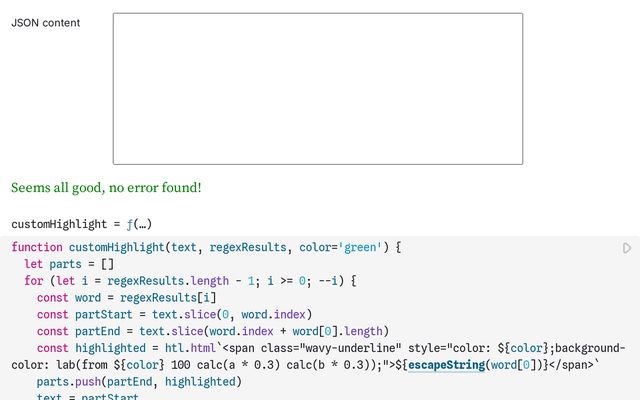Click the 'Seems all good' status message
640x400 pixels.
click(x=106, y=187)
